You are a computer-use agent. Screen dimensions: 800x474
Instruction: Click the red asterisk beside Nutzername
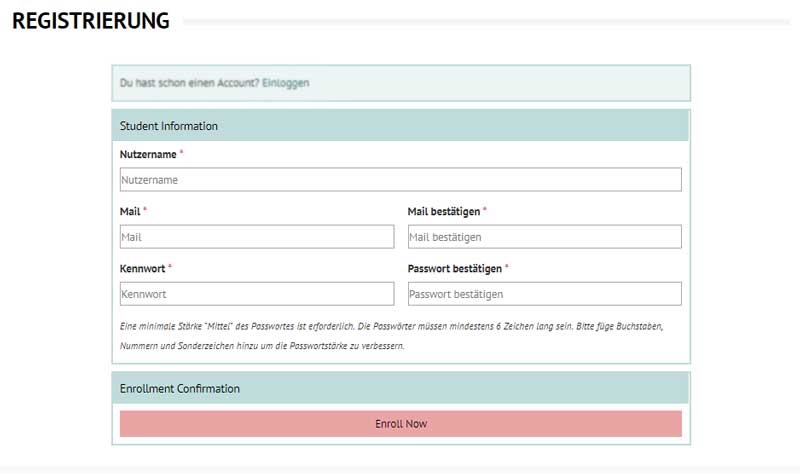pos(181,152)
